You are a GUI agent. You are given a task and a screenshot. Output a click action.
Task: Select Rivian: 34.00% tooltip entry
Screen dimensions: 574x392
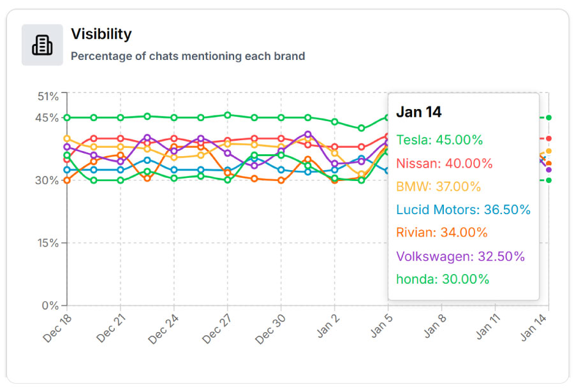pyautogui.click(x=441, y=233)
